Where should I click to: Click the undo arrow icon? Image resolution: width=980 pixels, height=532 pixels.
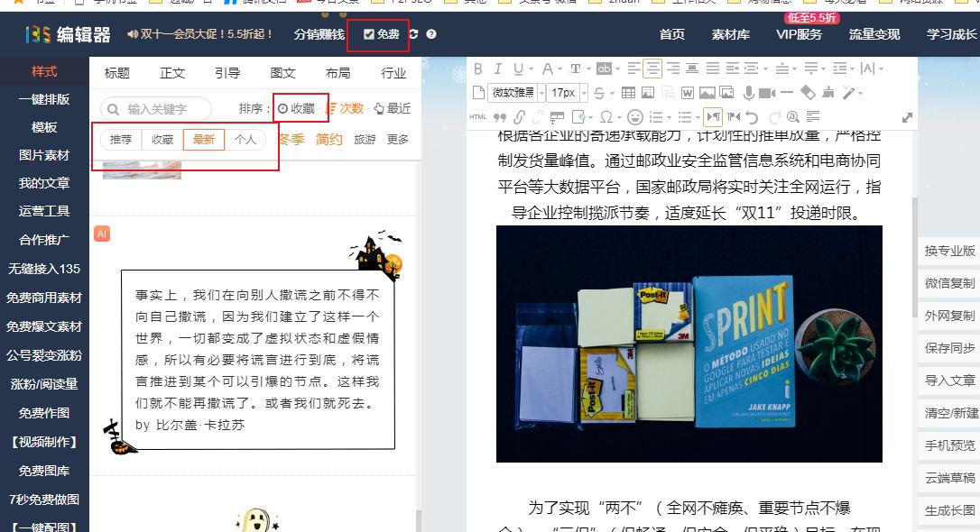coord(751,115)
